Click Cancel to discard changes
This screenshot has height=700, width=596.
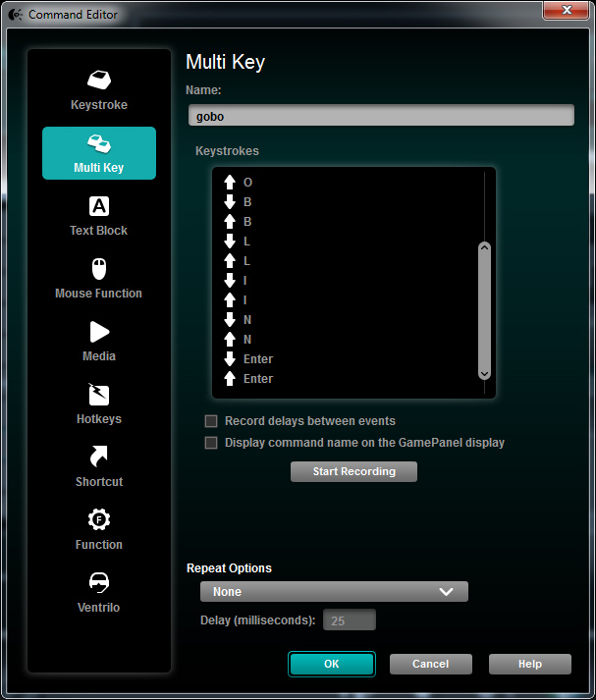(430, 665)
